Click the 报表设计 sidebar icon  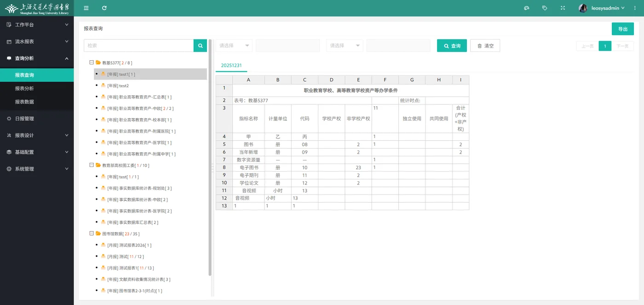[x=9, y=135]
